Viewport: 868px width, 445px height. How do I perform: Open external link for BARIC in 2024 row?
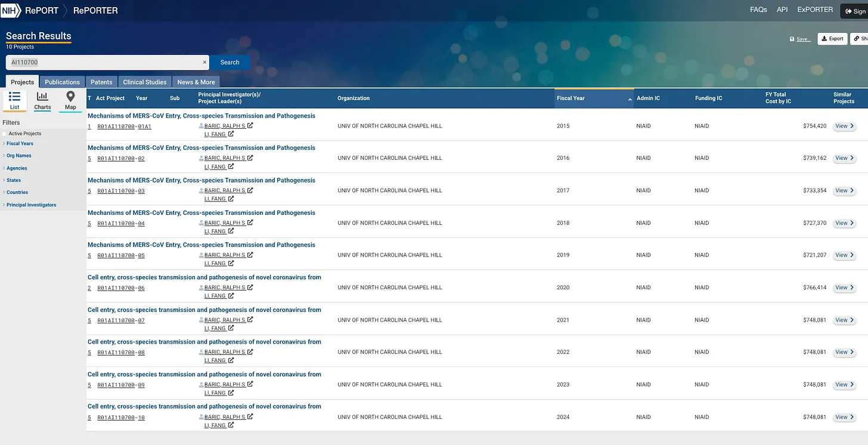[x=250, y=416]
